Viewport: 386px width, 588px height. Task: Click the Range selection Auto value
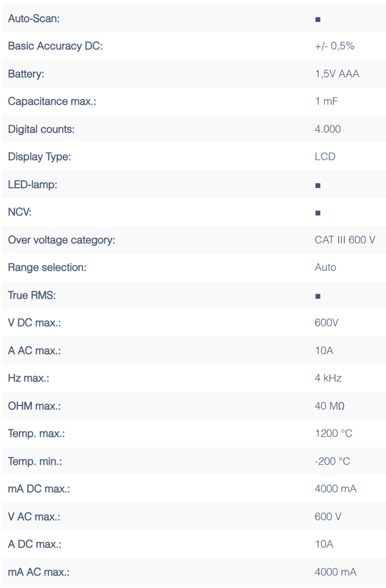pos(325,268)
